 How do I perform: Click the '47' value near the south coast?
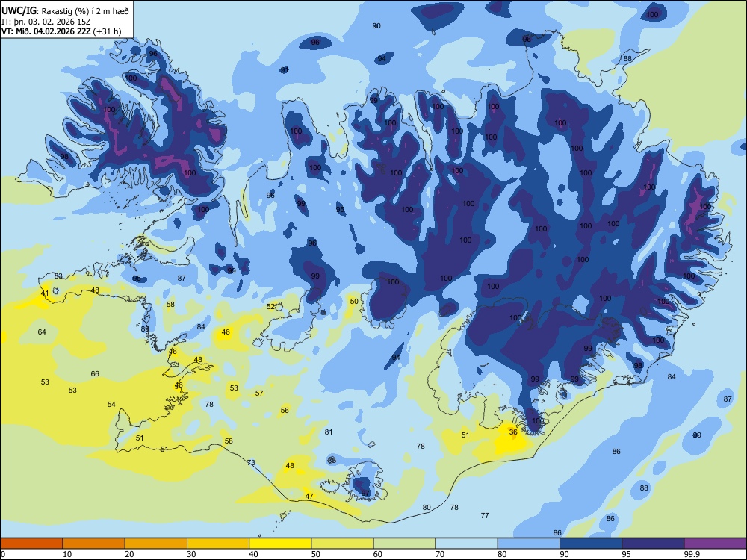coord(309,496)
